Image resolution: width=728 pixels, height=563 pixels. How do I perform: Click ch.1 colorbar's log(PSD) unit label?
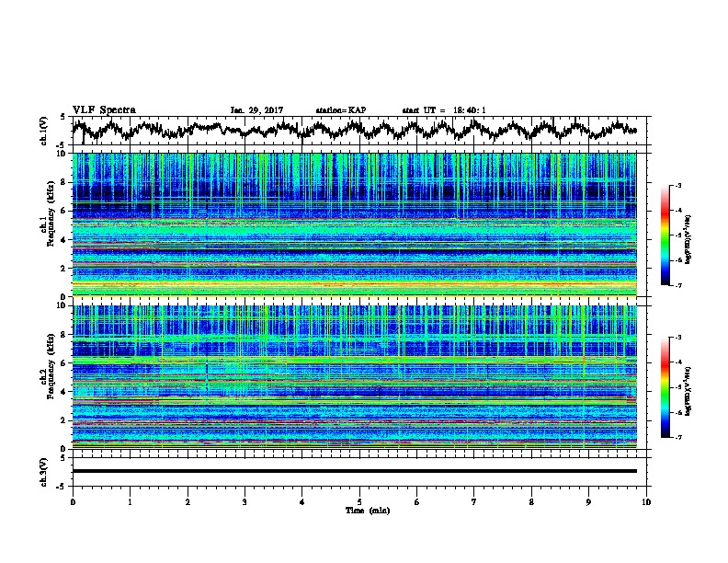click(x=688, y=239)
